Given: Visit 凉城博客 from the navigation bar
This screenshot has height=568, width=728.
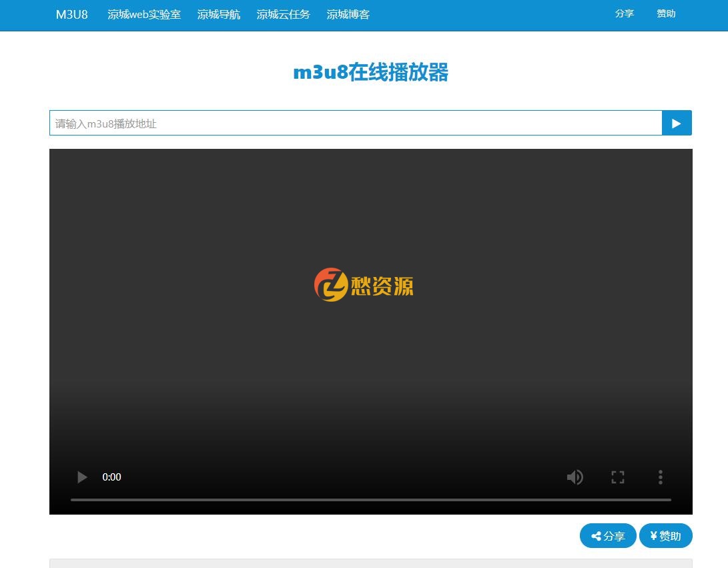Looking at the screenshot, I should coord(348,14).
